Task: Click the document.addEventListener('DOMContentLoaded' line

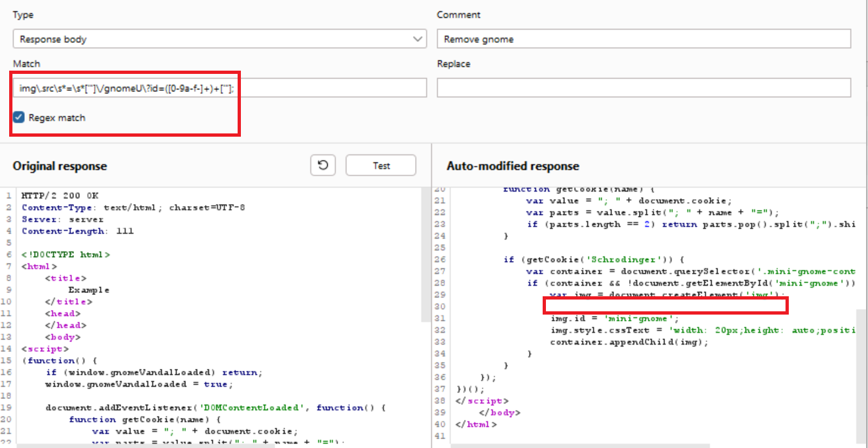Action: click(216, 407)
